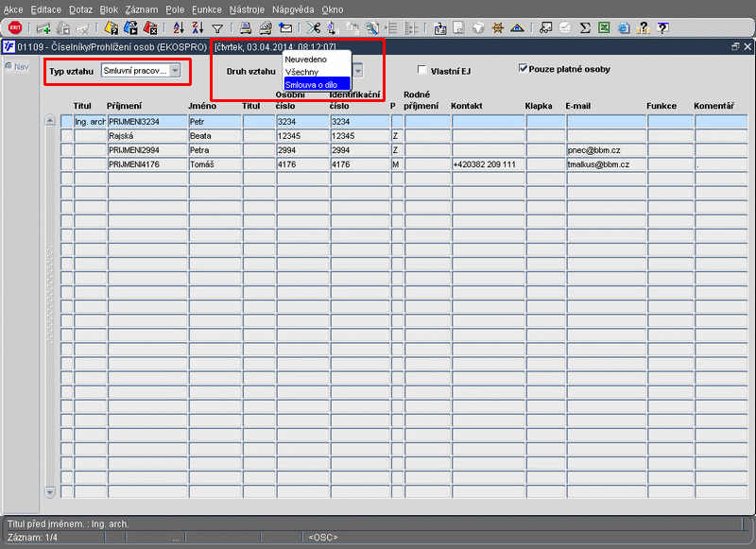
Task: Click scroll up arrow of records list
Action: point(50,120)
